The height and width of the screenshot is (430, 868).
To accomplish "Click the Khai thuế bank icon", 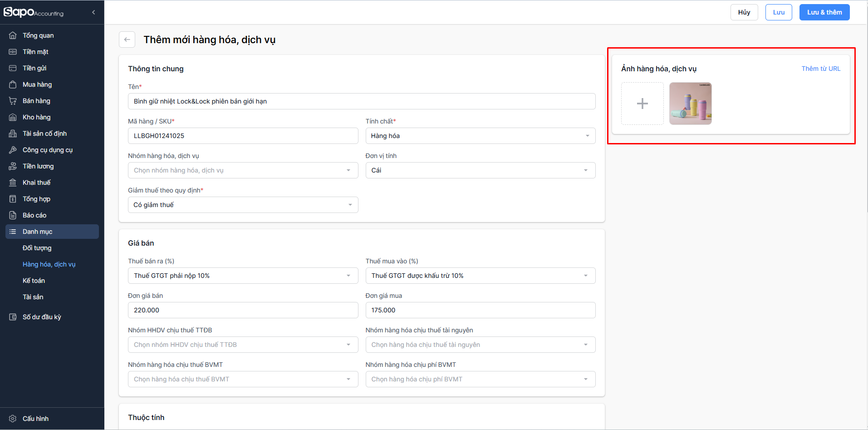I will 13,183.
